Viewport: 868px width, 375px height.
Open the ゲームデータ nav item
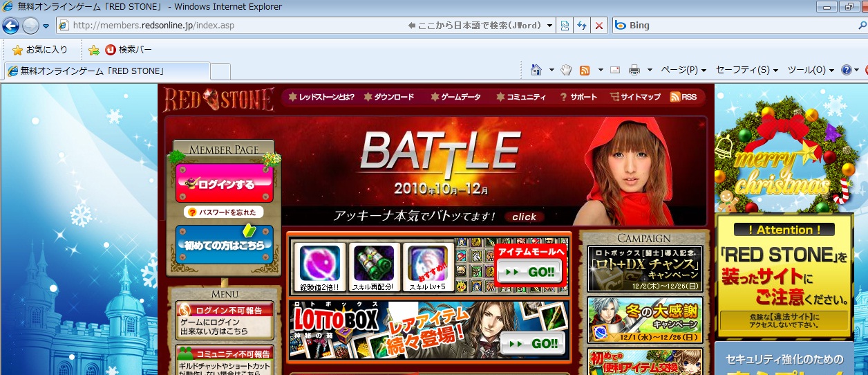(455, 98)
